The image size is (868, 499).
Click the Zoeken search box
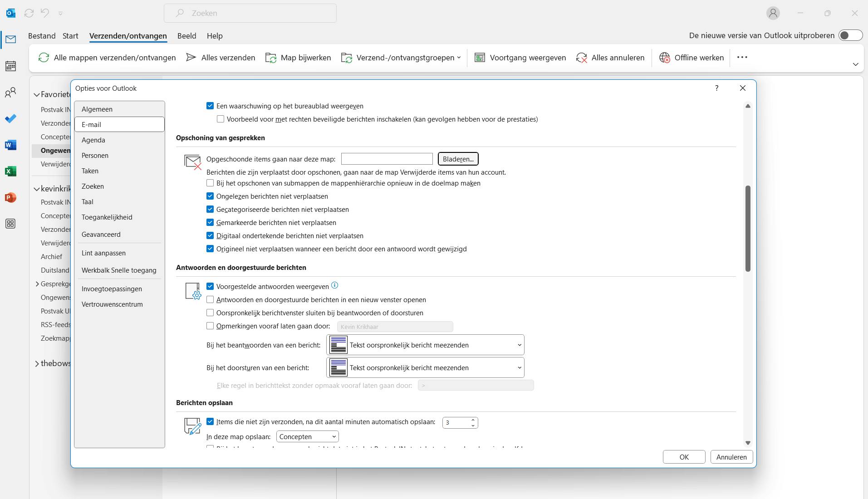click(250, 13)
